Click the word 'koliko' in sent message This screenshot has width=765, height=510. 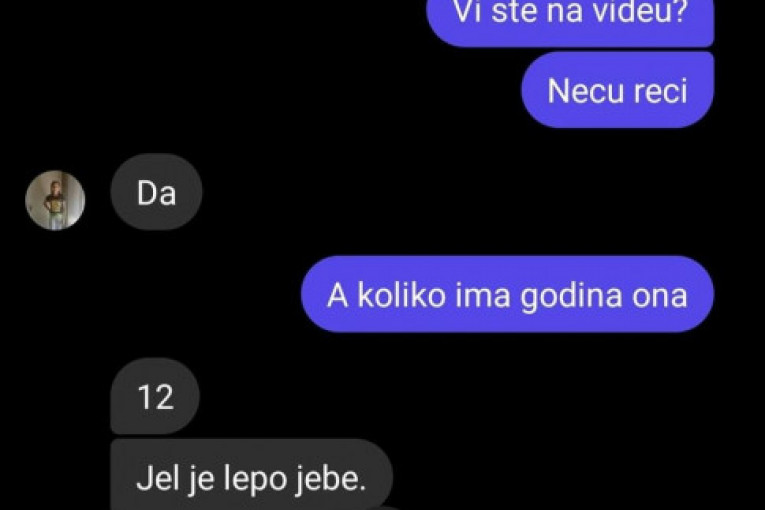pos(401,295)
